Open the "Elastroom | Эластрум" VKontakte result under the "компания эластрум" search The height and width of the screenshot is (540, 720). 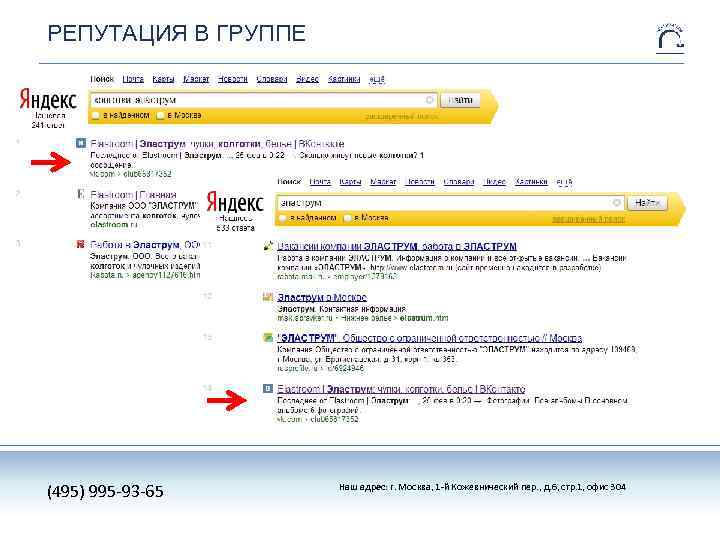tap(217, 144)
